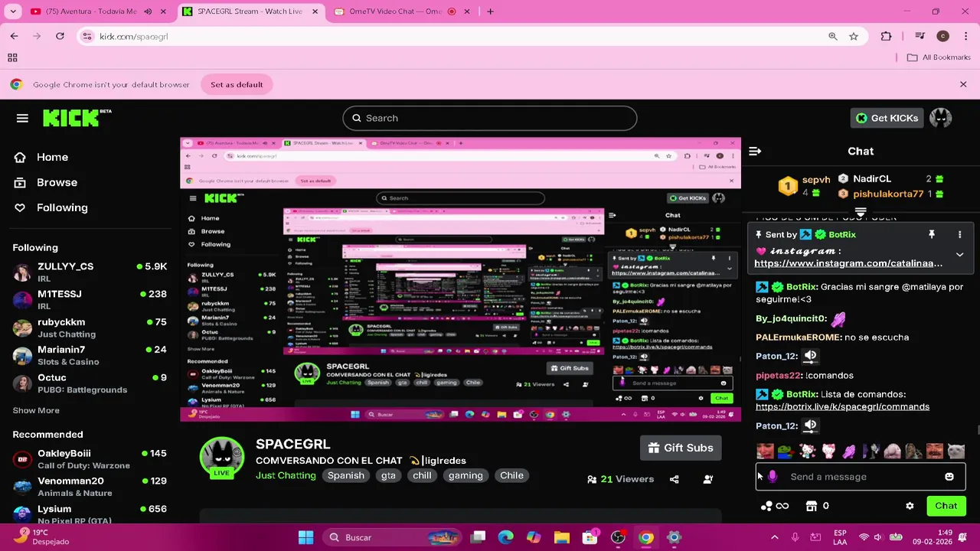Open the emoji picker in chat
This screenshot has height=551, width=980.
click(949, 477)
